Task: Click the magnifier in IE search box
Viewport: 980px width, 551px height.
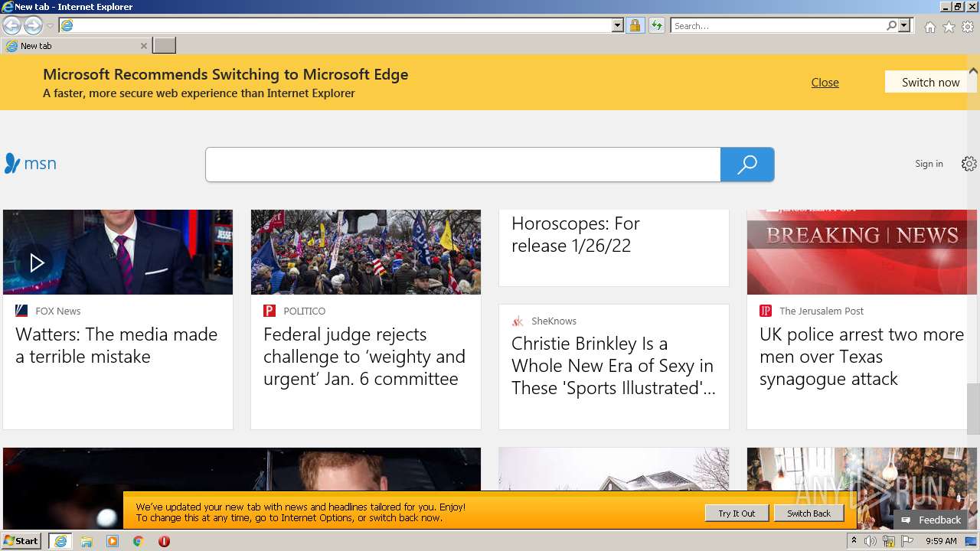Action: click(x=891, y=25)
